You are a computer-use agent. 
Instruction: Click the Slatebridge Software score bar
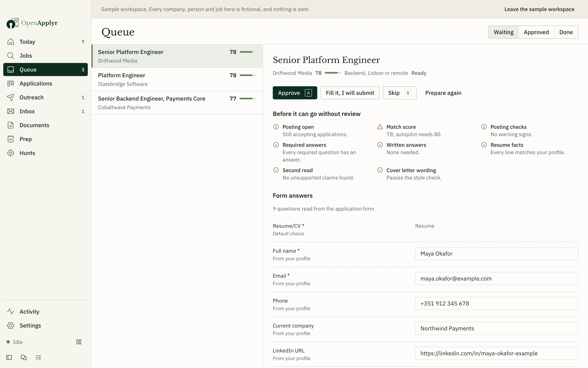click(248, 75)
